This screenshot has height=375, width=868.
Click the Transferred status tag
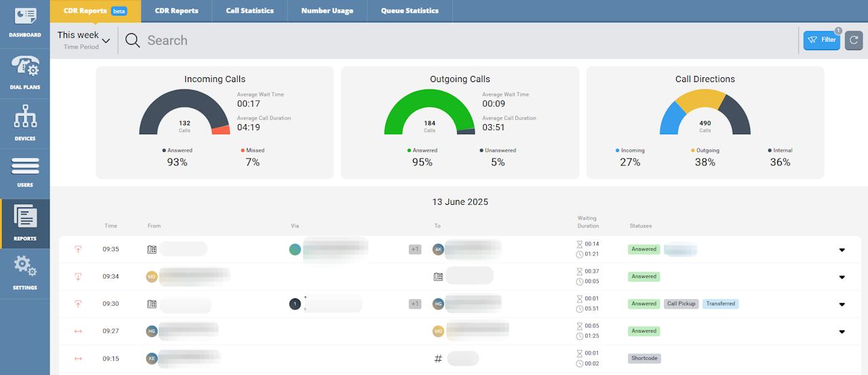(720, 304)
